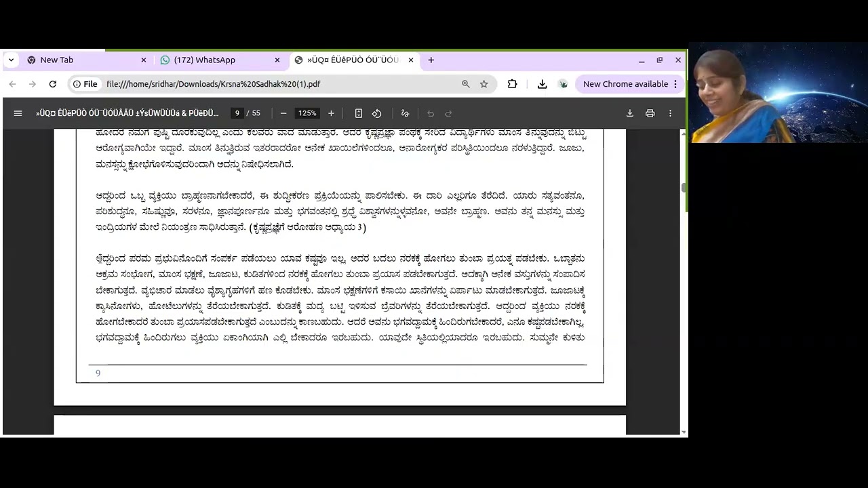This screenshot has width=868, height=488.
Task: Click the webcam video thumbnail
Action: [x=778, y=94]
